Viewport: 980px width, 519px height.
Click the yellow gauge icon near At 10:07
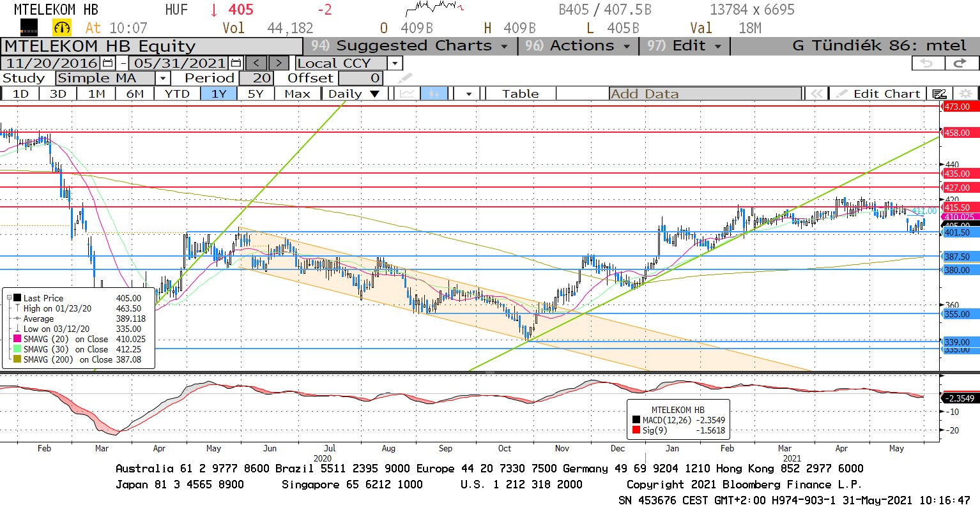[62, 27]
